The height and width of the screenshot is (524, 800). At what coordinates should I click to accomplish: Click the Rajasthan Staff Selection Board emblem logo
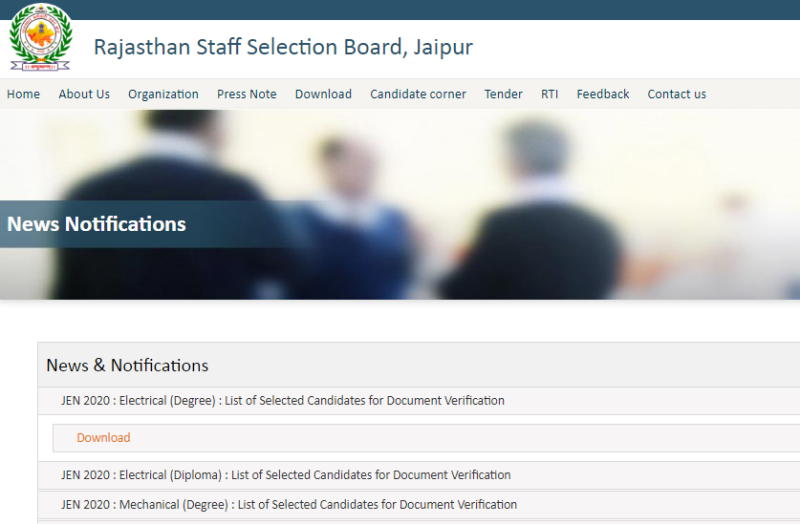point(40,37)
